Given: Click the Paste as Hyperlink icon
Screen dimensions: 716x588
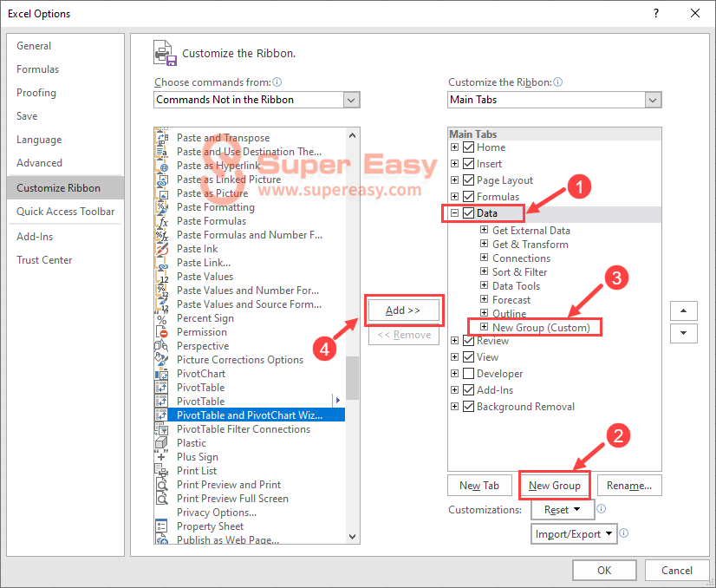Looking at the screenshot, I should pos(161,166).
